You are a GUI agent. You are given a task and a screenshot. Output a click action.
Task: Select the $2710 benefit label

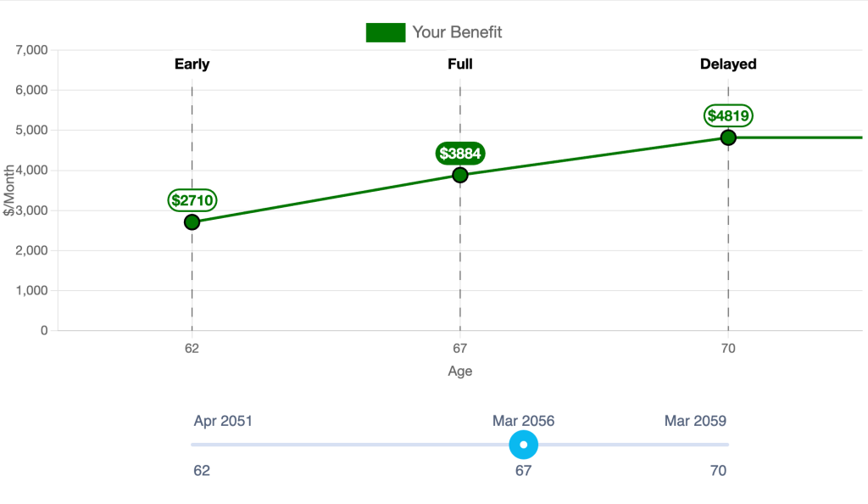pyautogui.click(x=192, y=200)
